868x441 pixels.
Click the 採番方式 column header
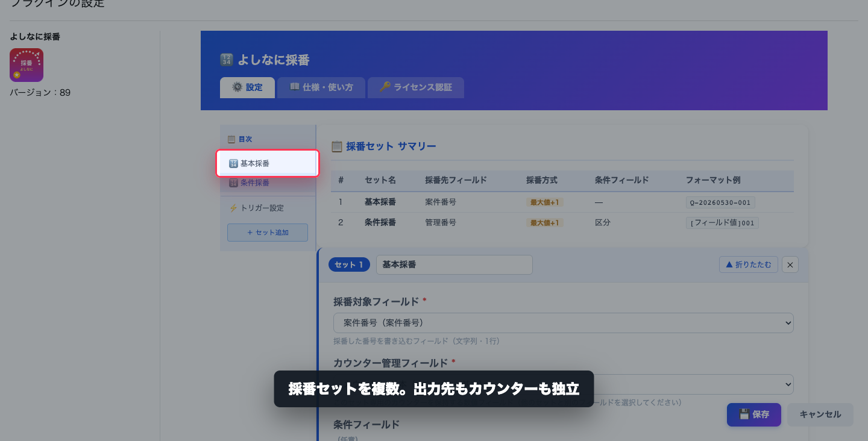[542, 180]
